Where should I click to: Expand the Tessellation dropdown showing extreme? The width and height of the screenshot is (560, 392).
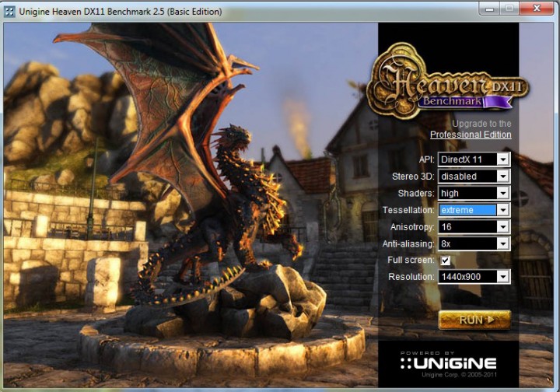pyautogui.click(x=474, y=210)
